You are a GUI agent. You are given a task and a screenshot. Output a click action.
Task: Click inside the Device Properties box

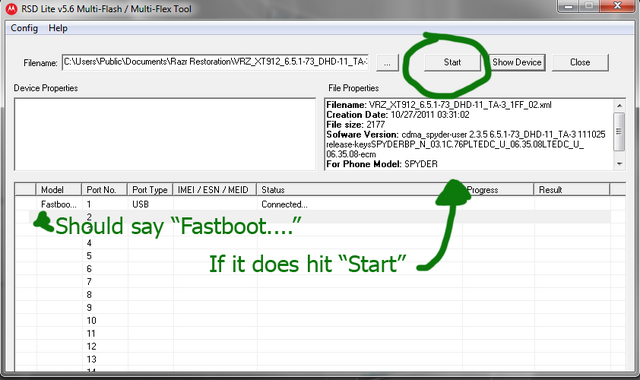tap(165, 134)
